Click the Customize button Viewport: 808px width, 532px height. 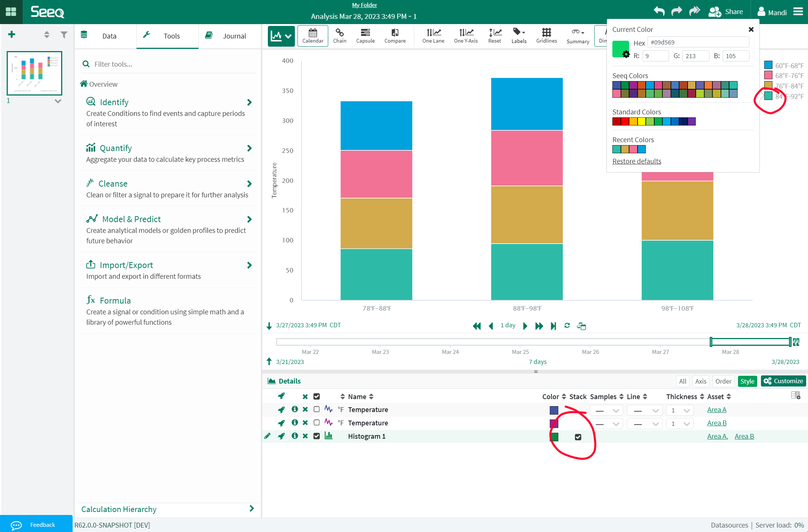tap(783, 381)
